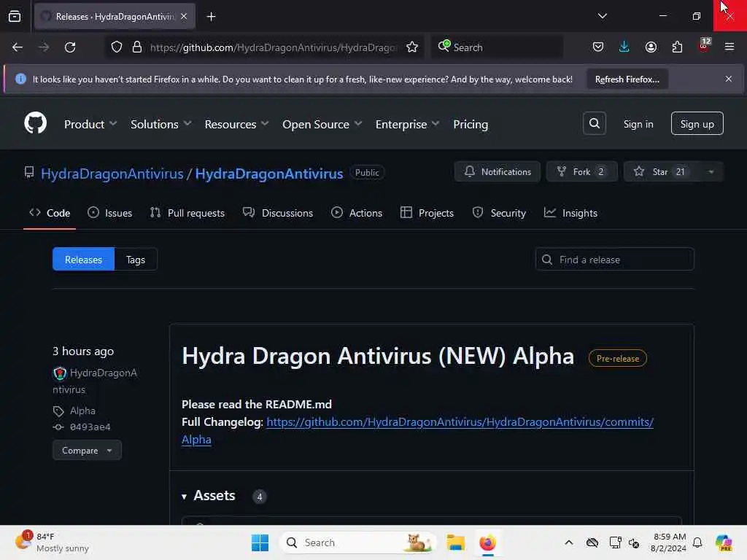747x560 pixels.
Task: Open the Windows Start menu
Action: pyautogui.click(x=260, y=542)
